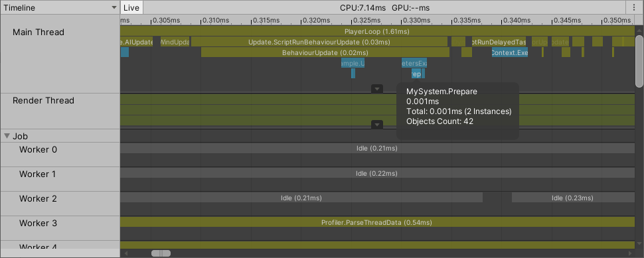Click the GPU:--ms readout
Screen dimensions: 644x258
click(x=411, y=8)
